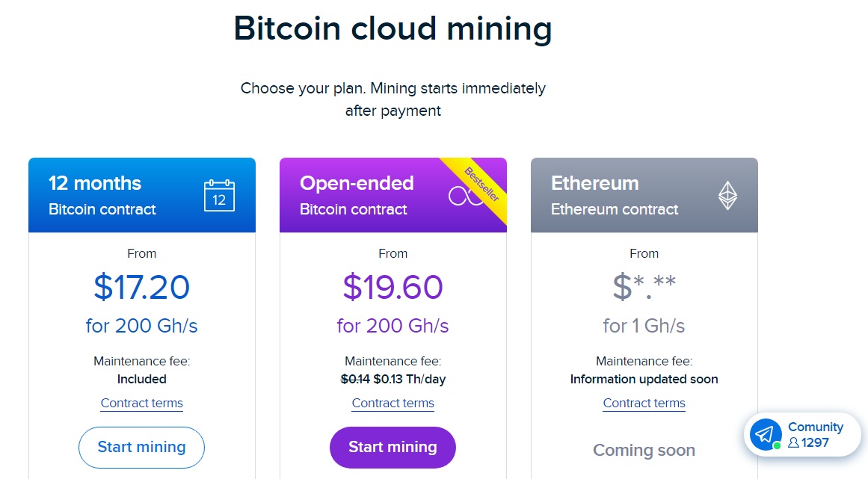Open Contract terms for the Ethereum plan
Screen dimensions: 868x479
click(x=644, y=404)
